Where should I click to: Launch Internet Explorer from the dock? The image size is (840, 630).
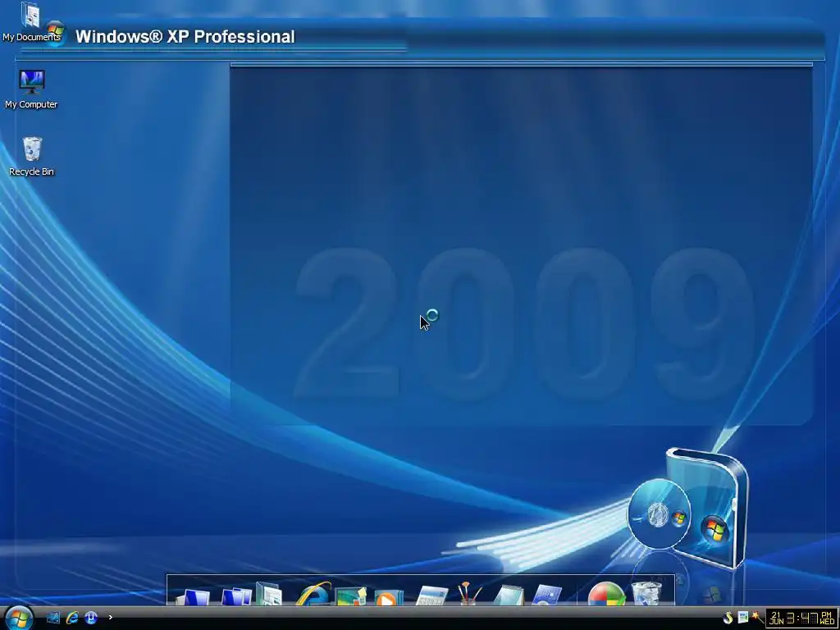click(x=313, y=594)
